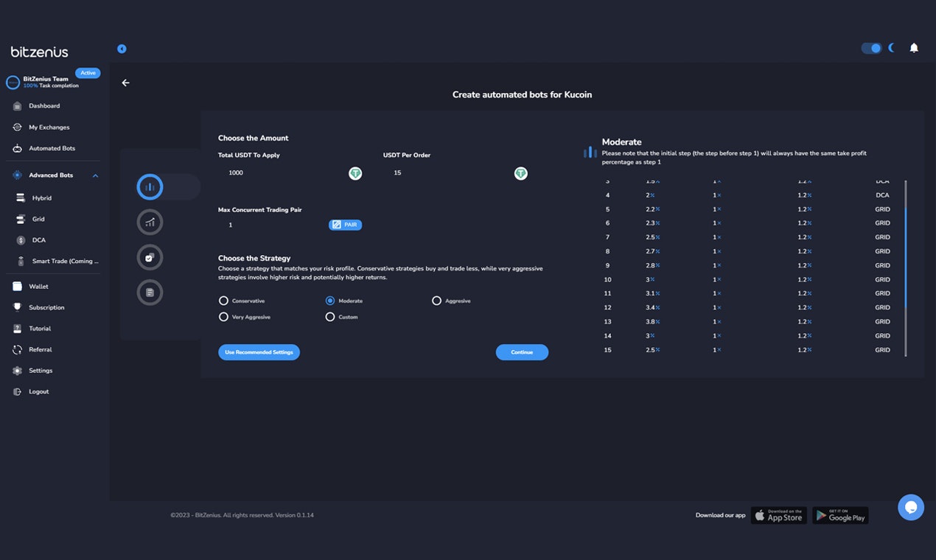Viewport: 936px width, 560px height.
Task: Select the Custom strategy
Action: 330,317
